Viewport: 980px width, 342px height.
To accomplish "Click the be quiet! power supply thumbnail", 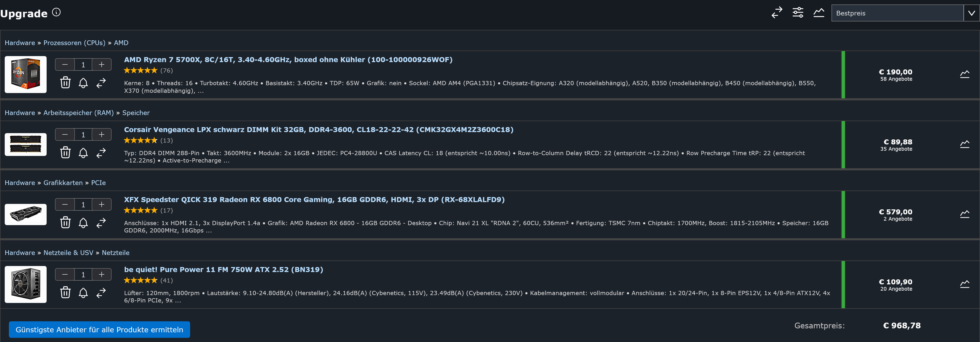I will point(25,285).
